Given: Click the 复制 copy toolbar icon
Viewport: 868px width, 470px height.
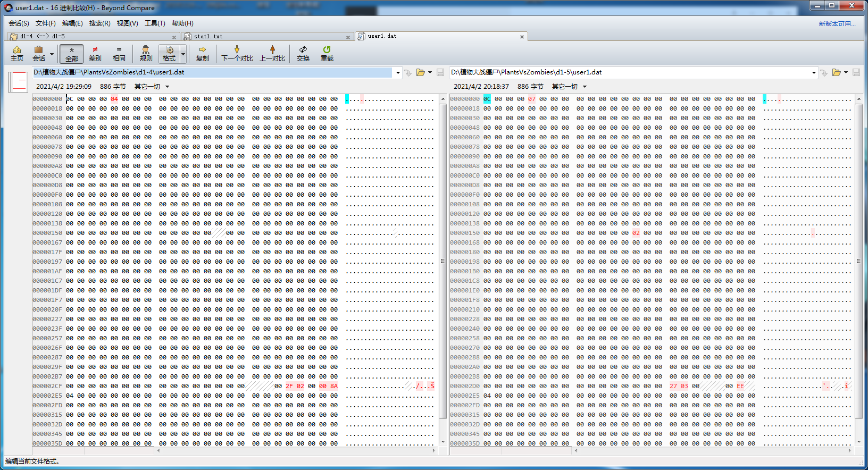Looking at the screenshot, I should (x=203, y=54).
